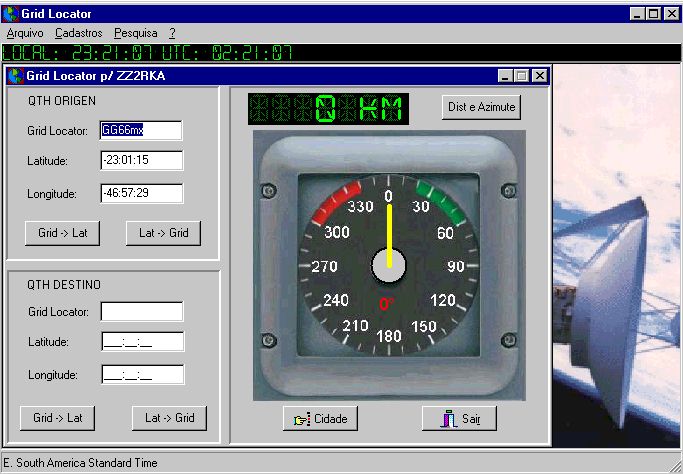683x474 pixels.
Task: Click the 180 mark on compass dial
Action: (x=389, y=336)
